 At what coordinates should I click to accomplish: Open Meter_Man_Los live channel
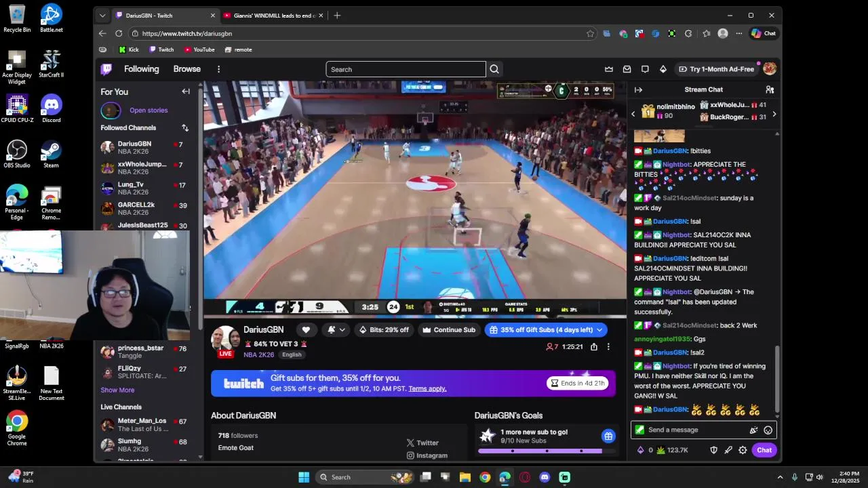[x=144, y=424]
